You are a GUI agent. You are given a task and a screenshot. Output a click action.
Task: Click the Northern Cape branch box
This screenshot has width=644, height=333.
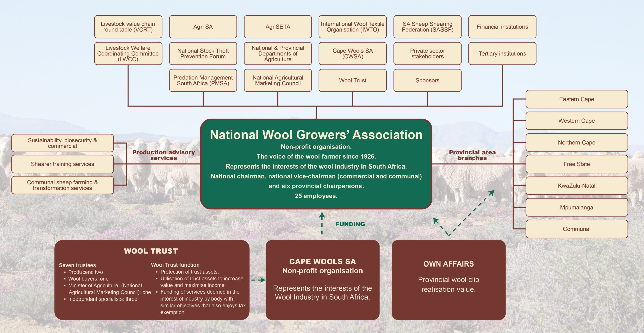click(x=577, y=143)
